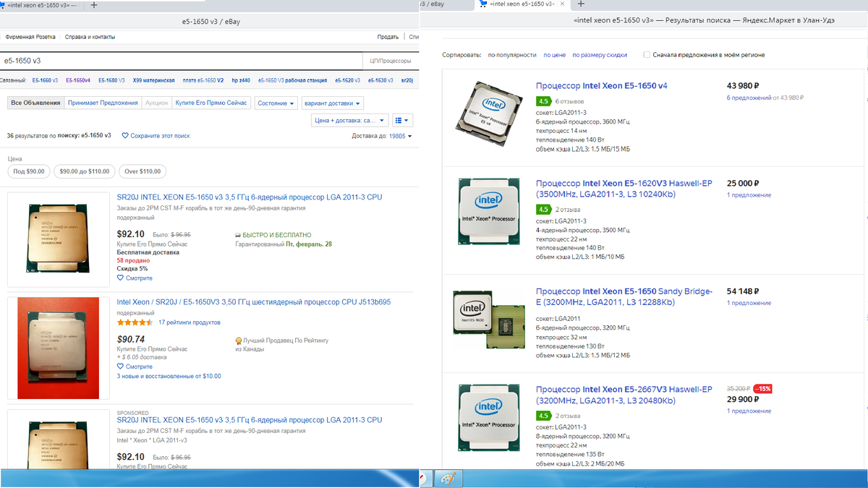Click Смотрите heart on the $90.74 listing

coord(121,367)
